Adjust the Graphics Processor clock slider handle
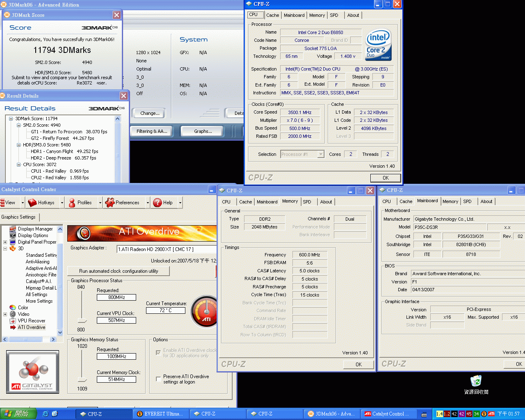The width and height of the screenshot is (525, 420). tap(82, 320)
